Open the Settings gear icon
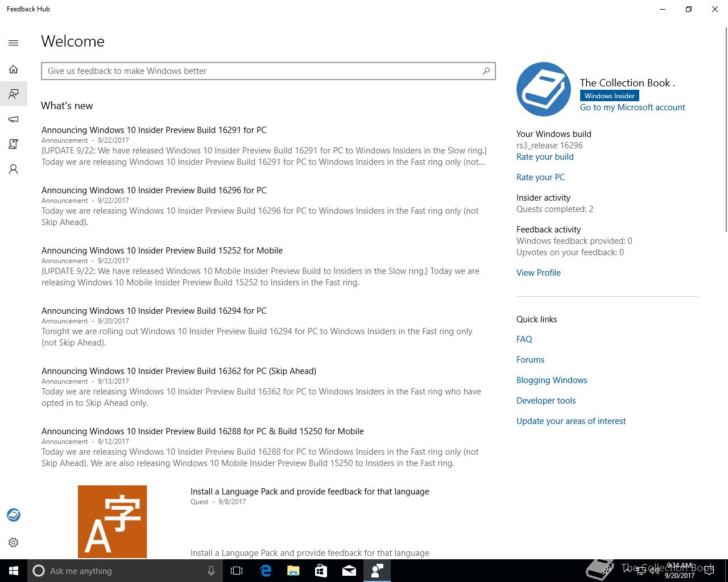 point(14,542)
